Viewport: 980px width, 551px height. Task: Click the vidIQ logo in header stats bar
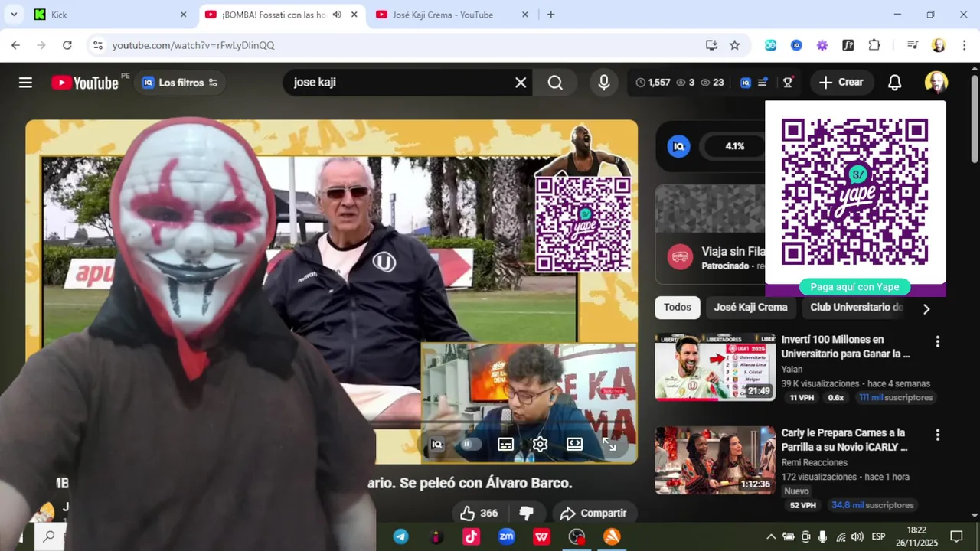point(746,83)
